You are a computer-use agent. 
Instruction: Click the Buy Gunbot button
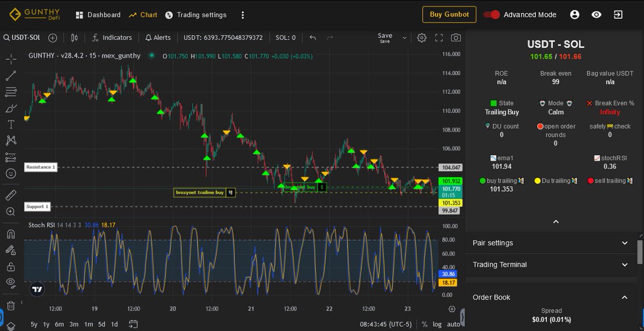[449, 15]
